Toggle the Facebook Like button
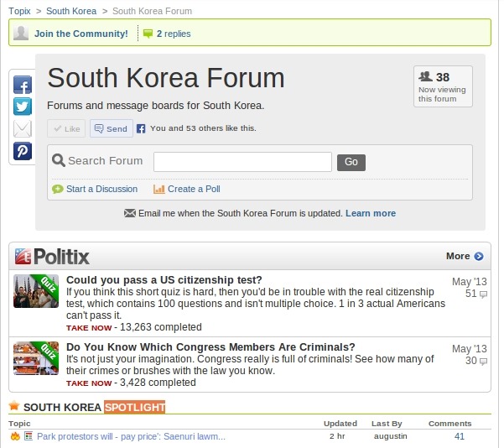 tap(66, 128)
